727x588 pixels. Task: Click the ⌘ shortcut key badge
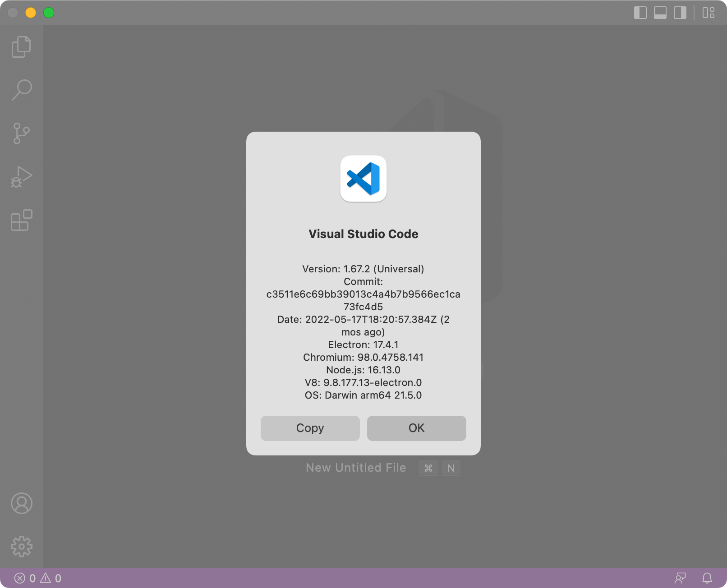click(428, 468)
